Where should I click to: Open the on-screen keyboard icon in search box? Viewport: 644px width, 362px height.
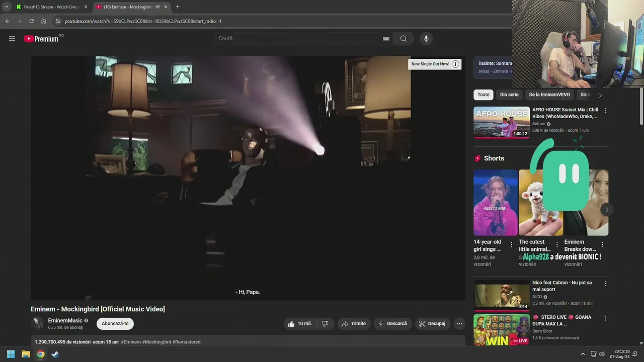(x=386, y=39)
